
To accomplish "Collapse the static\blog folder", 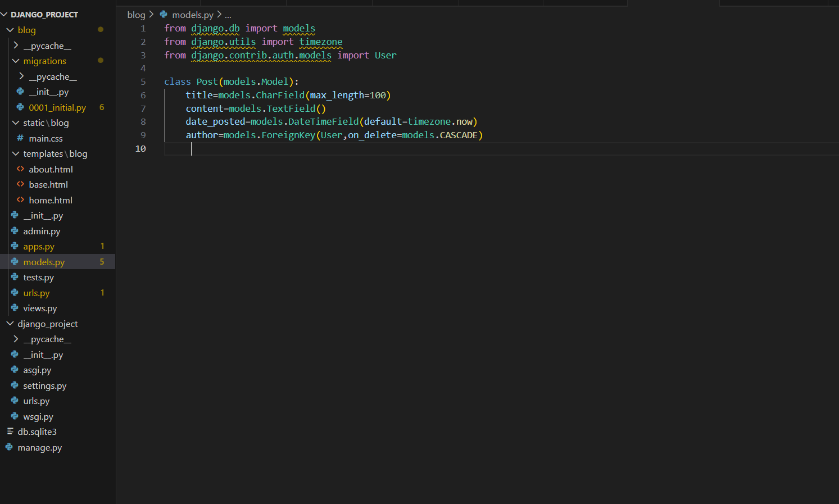I will (x=16, y=122).
